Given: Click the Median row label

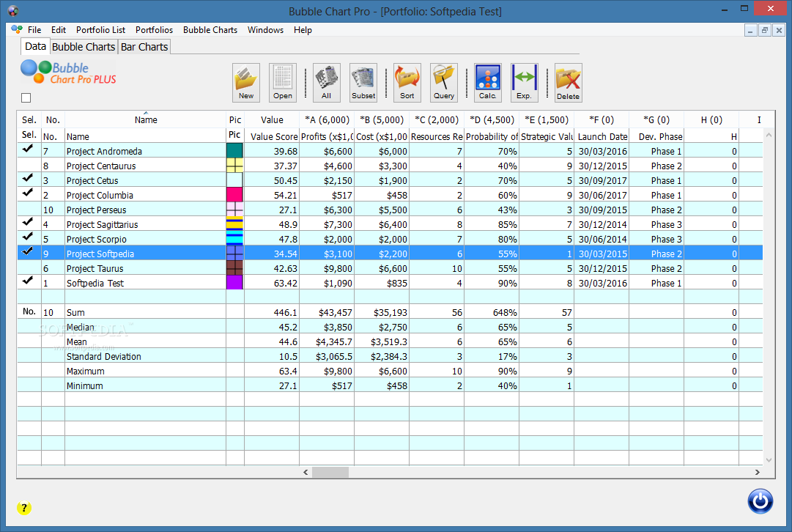Looking at the screenshot, I should 81,328.
